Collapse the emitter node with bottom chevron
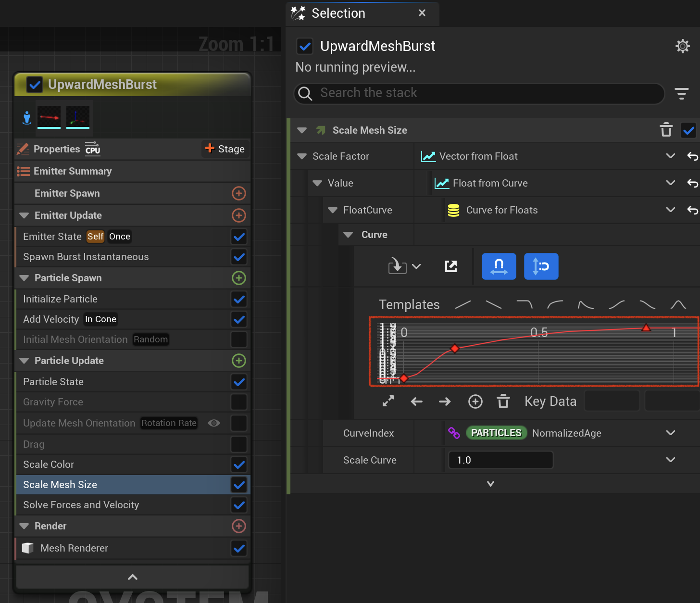The image size is (700, 603). [133, 577]
